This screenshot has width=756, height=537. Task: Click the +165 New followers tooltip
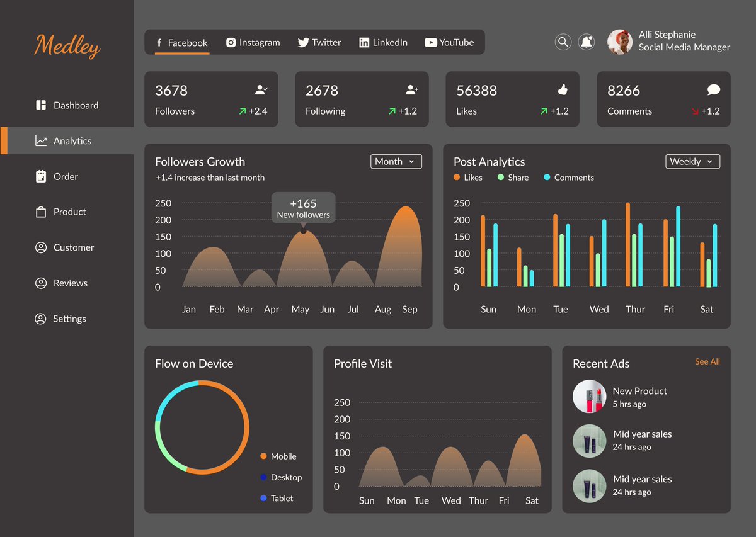point(304,208)
